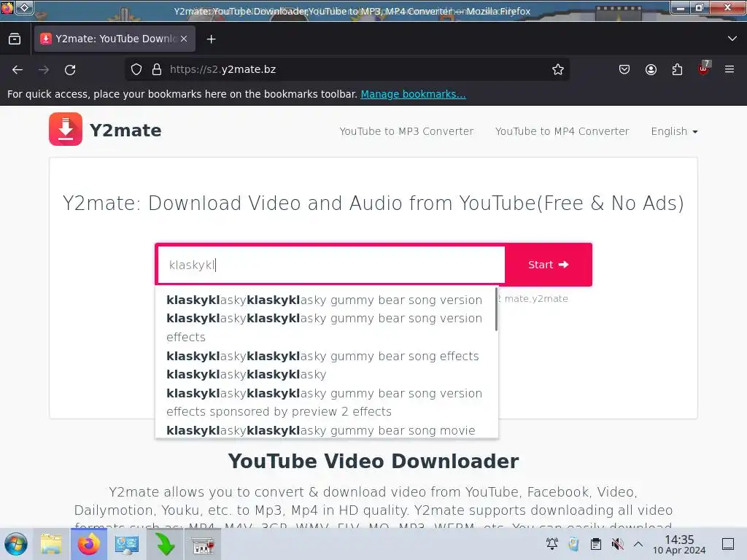Open the computer settings taskbar icon
This screenshot has width=747, height=560.
click(x=127, y=544)
